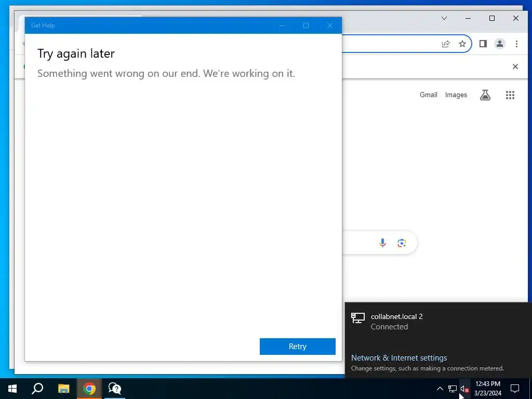Viewport: 532px width, 399px height.
Task: Dismiss the Chrome notification bar
Action: pos(515,66)
